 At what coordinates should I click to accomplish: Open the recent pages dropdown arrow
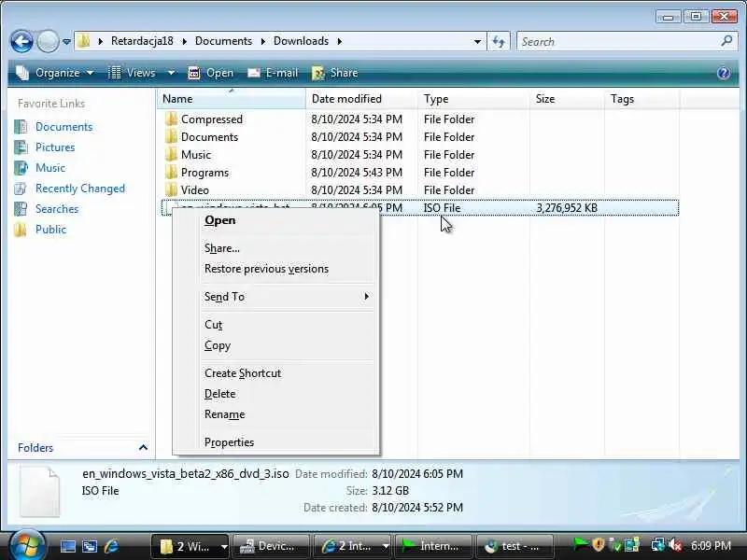click(66, 42)
